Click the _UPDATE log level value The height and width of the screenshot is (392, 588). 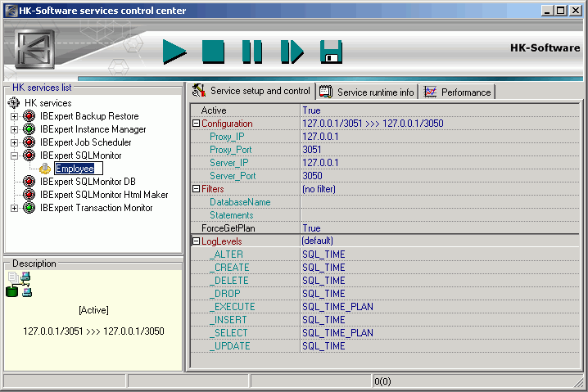coord(440,346)
